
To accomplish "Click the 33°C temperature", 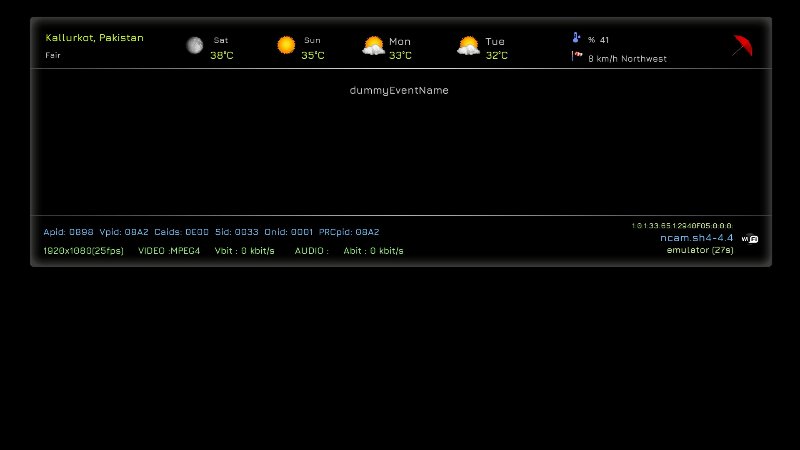I will click(400, 55).
